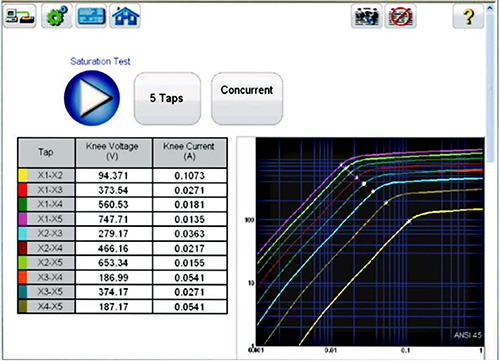Select the X4-X5 knee voltage cell 187.17
The image size is (500, 361).
click(114, 307)
